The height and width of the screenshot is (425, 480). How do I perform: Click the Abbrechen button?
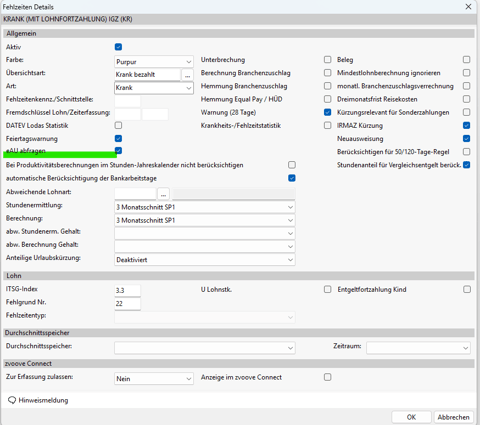click(453, 417)
